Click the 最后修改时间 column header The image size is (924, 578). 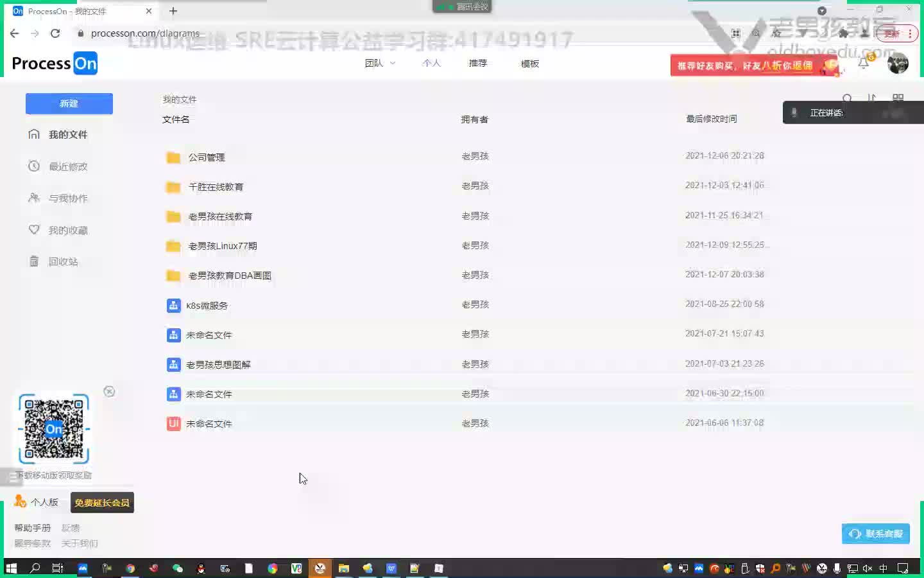pyautogui.click(x=711, y=119)
